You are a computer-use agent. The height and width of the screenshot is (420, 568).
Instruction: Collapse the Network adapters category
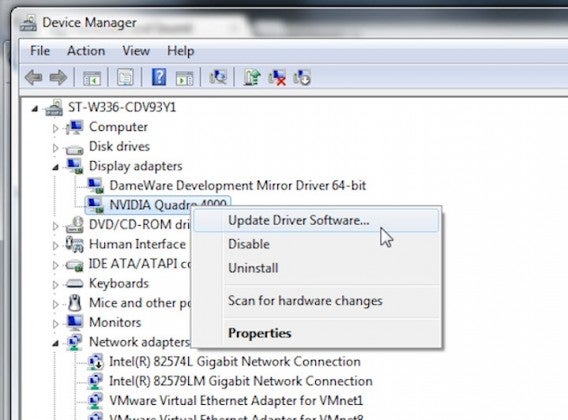55,343
